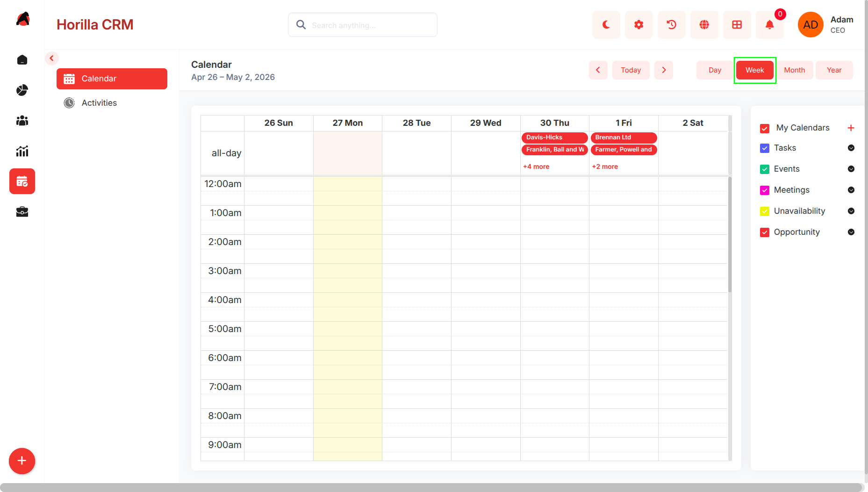Go to previous week arrow
The height and width of the screenshot is (492, 868).
(x=598, y=70)
